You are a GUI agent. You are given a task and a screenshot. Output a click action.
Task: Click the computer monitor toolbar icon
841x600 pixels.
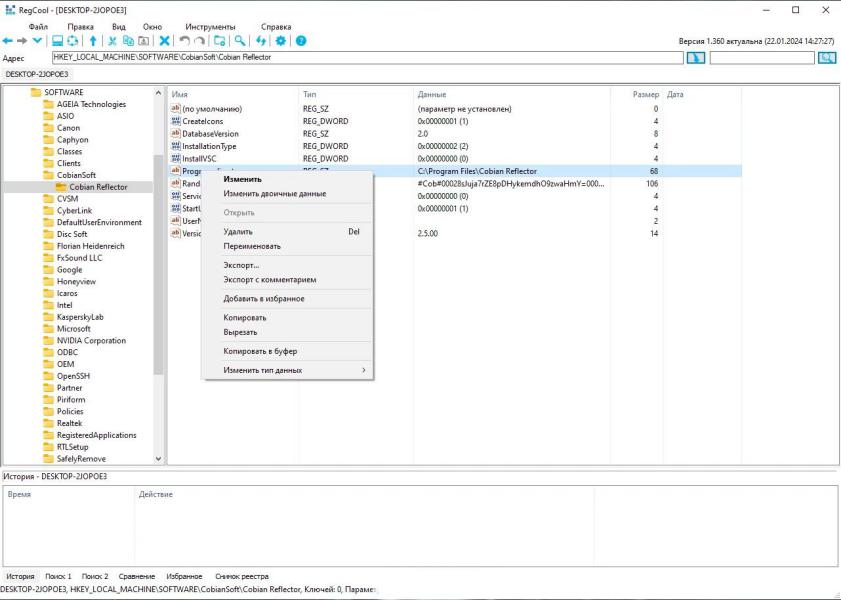[57, 41]
